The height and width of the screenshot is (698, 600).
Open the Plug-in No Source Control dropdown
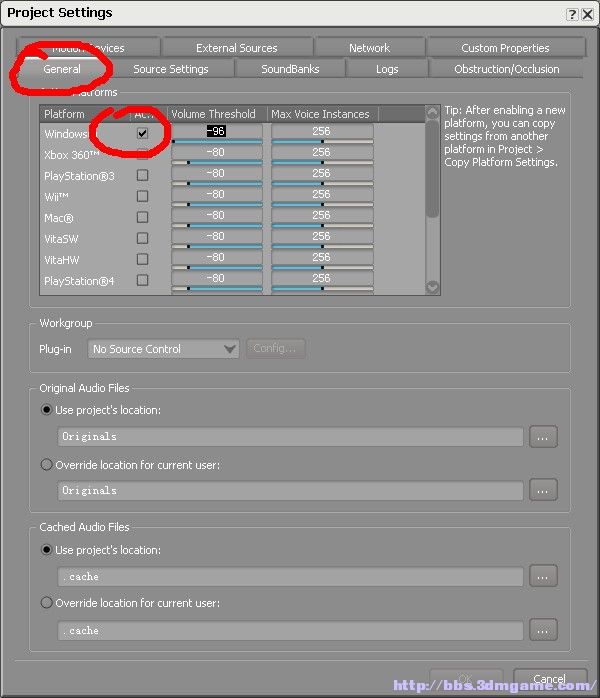coord(163,349)
